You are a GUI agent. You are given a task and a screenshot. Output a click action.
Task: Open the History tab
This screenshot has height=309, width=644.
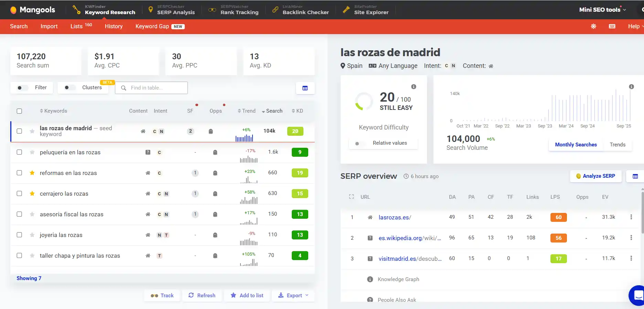tap(114, 26)
